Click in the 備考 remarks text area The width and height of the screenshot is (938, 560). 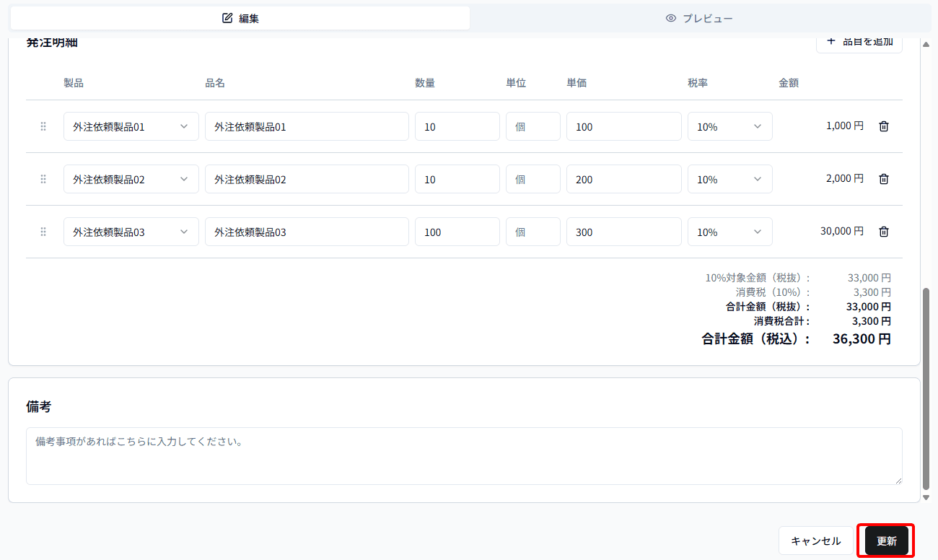(x=462, y=456)
